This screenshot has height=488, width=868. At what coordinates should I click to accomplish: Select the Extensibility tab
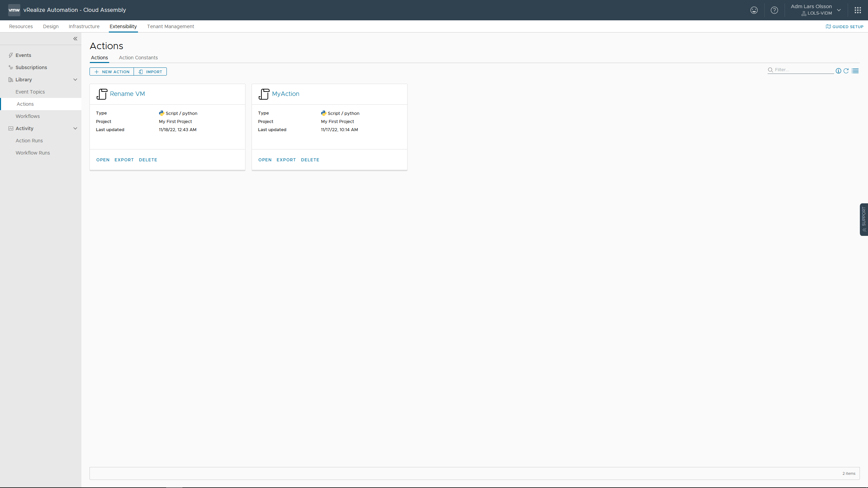[123, 26]
